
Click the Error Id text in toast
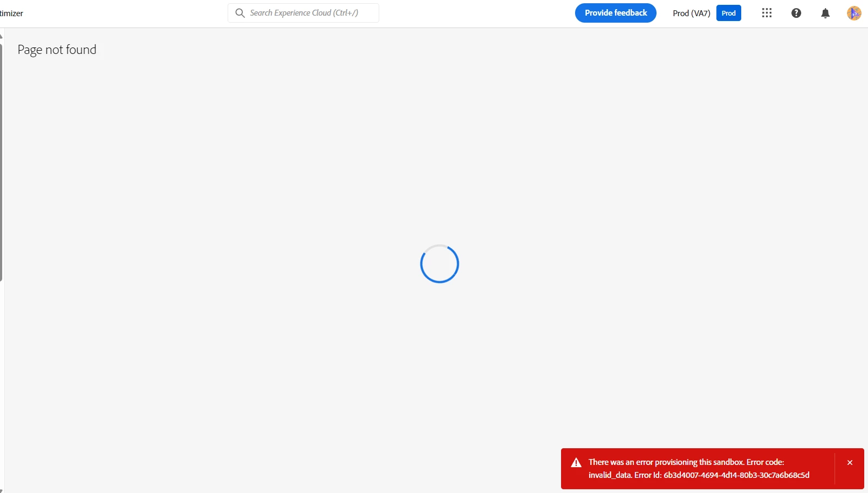pyautogui.click(x=722, y=475)
